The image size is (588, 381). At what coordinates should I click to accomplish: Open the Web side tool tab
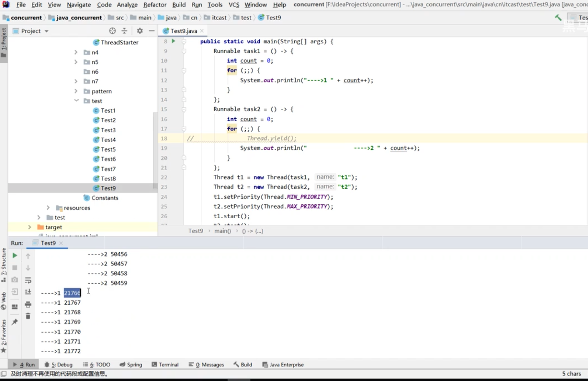click(4, 301)
